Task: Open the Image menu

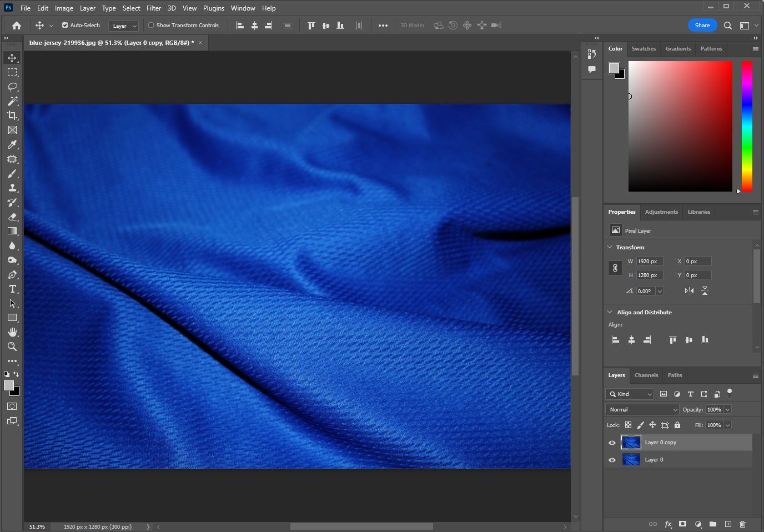Action: [x=64, y=8]
